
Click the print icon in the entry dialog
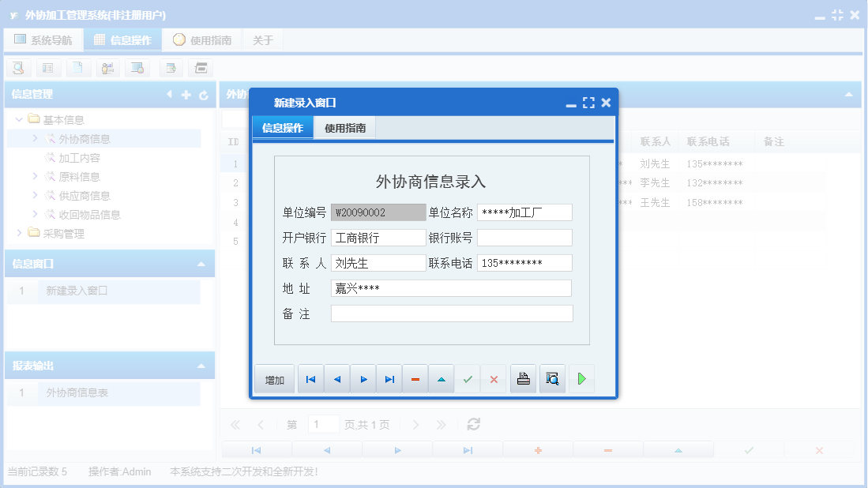tap(522, 378)
